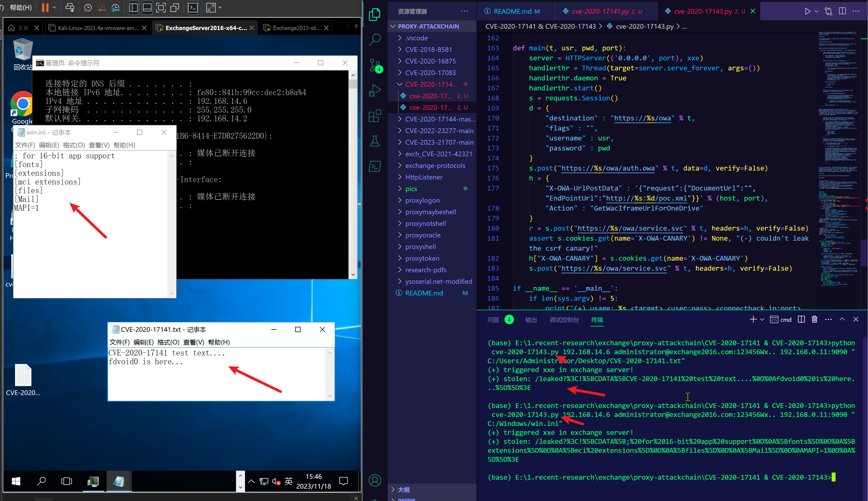This screenshot has width=868, height=501.
Task: Select CVE-2020 text file on desktop
Action: [23, 380]
